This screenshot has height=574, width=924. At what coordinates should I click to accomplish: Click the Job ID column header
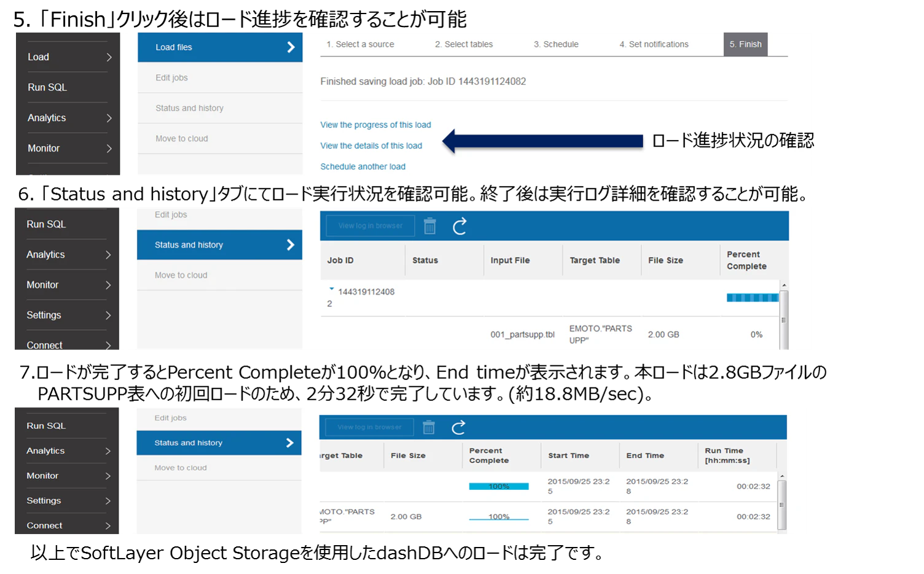pos(362,260)
